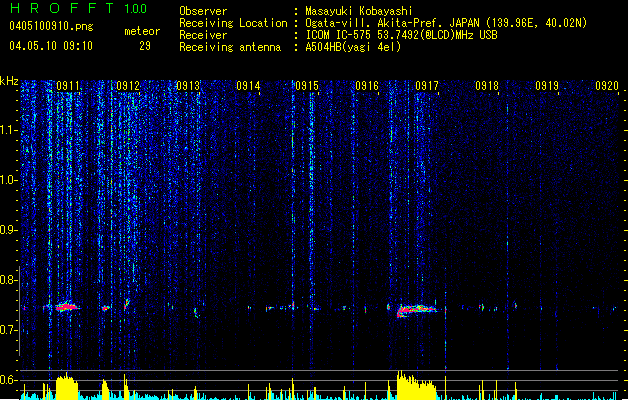Click the 0914 time marker
The width and height of the screenshot is (629, 400).
(x=248, y=85)
